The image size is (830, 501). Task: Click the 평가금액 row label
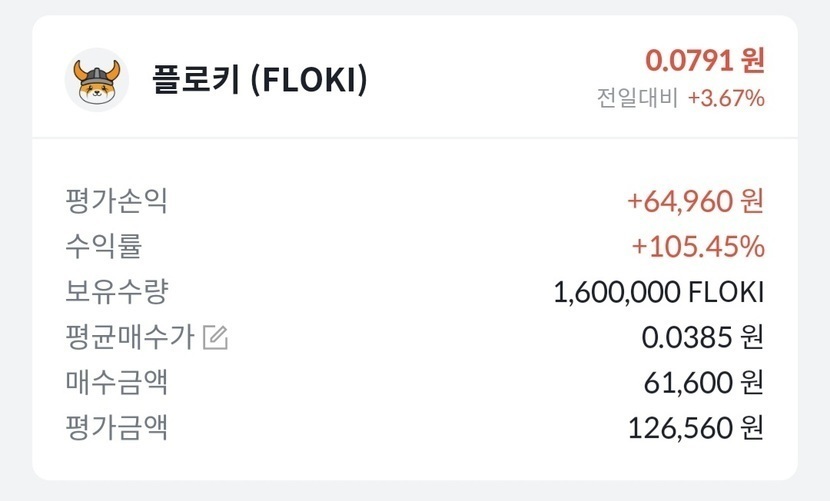[116, 428]
